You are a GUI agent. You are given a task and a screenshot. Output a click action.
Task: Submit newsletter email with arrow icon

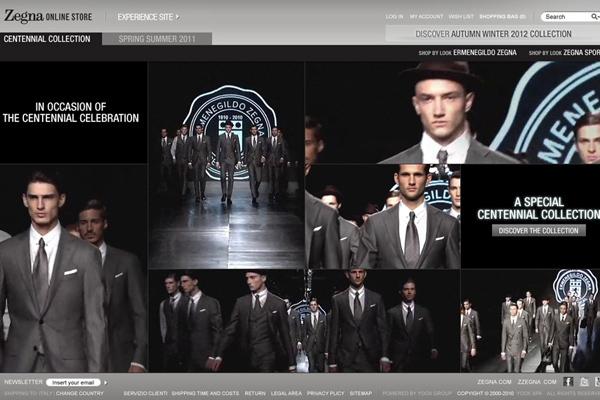[106, 382]
